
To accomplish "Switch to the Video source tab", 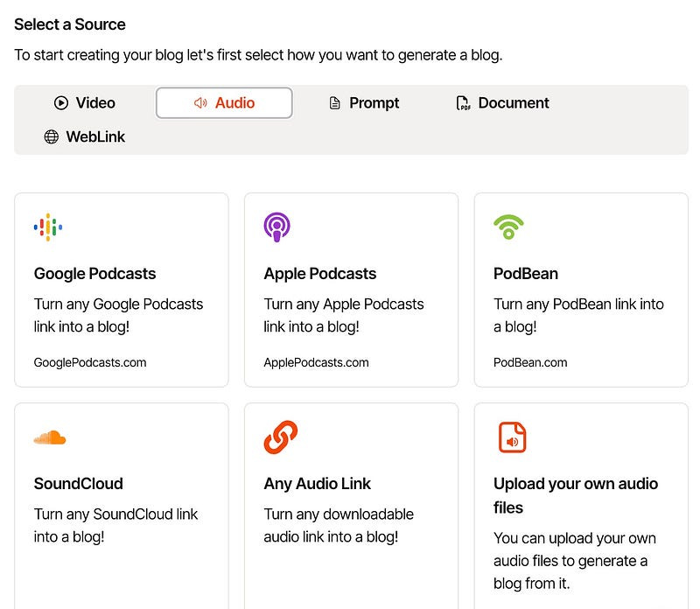I will (x=84, y=102).
